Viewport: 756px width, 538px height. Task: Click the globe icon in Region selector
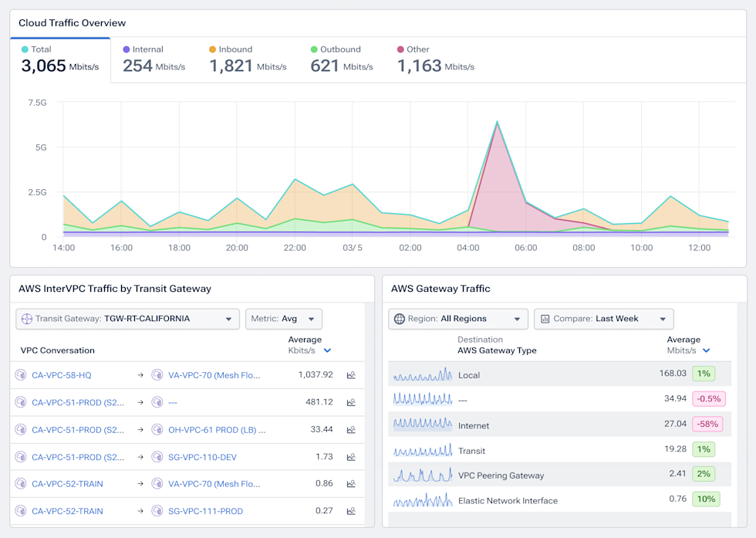400,319
